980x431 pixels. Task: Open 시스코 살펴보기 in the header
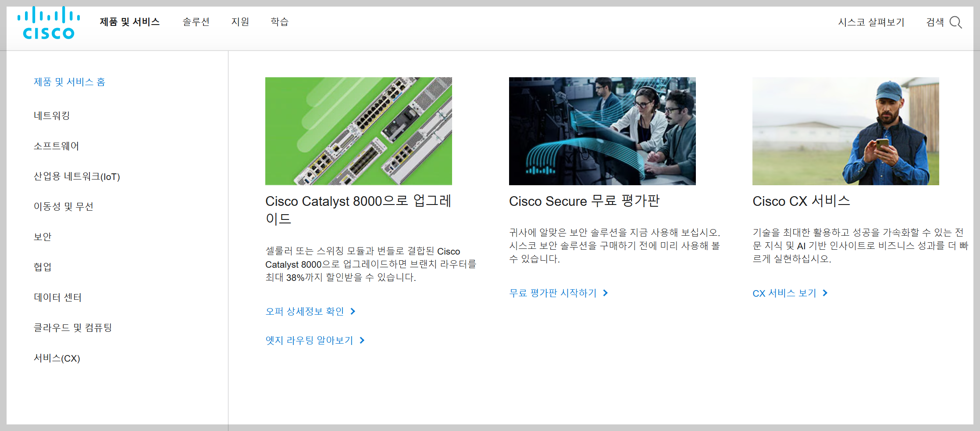(871, 22)
